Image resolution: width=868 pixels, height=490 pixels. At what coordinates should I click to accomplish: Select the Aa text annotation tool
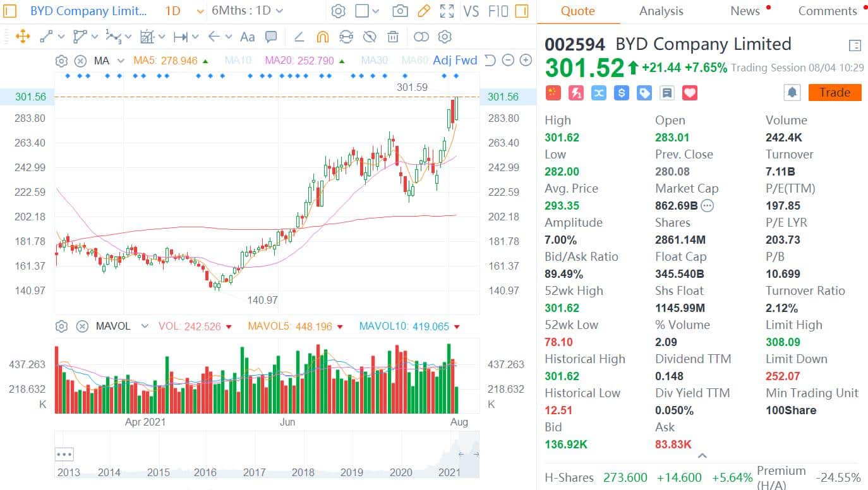tap(247, 37)
